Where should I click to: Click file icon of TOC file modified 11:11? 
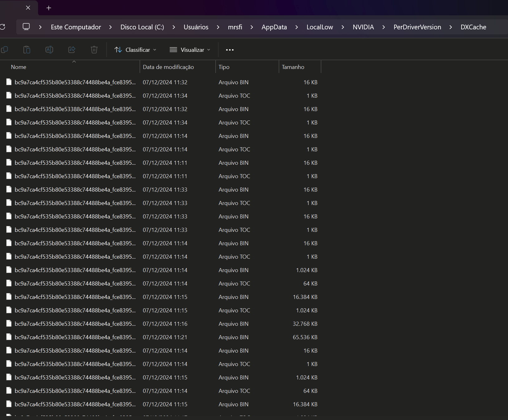(x=9, y=176)
